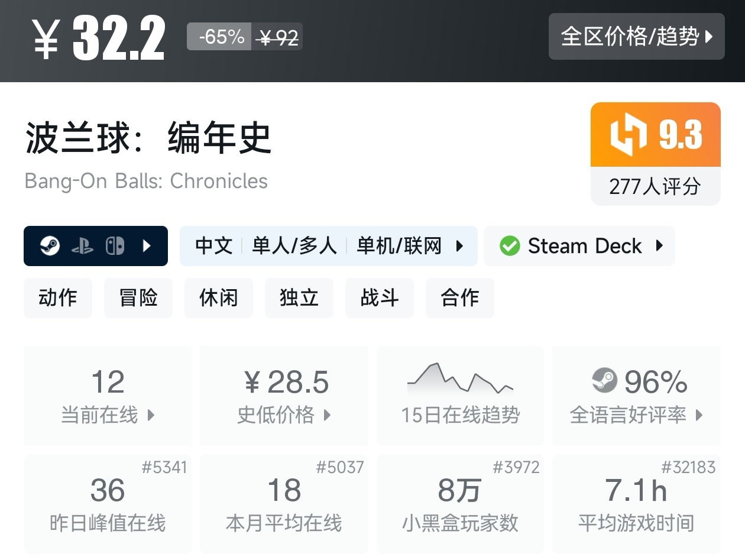745x560 pixels.
Task: Click the Steam logo beside 96%
Action: [x=604, y=381]
